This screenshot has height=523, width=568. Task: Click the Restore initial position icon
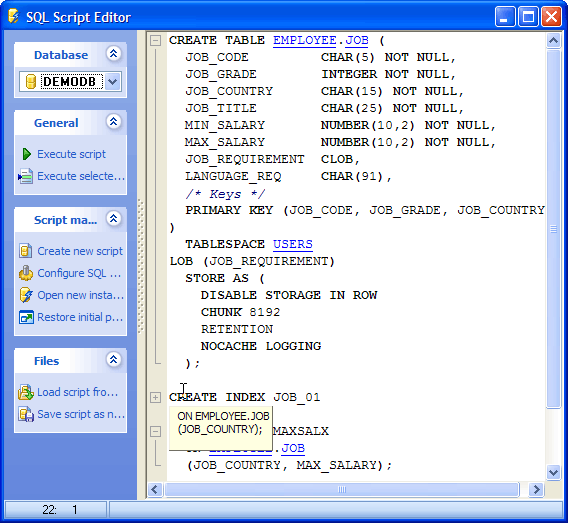(26, 317)
